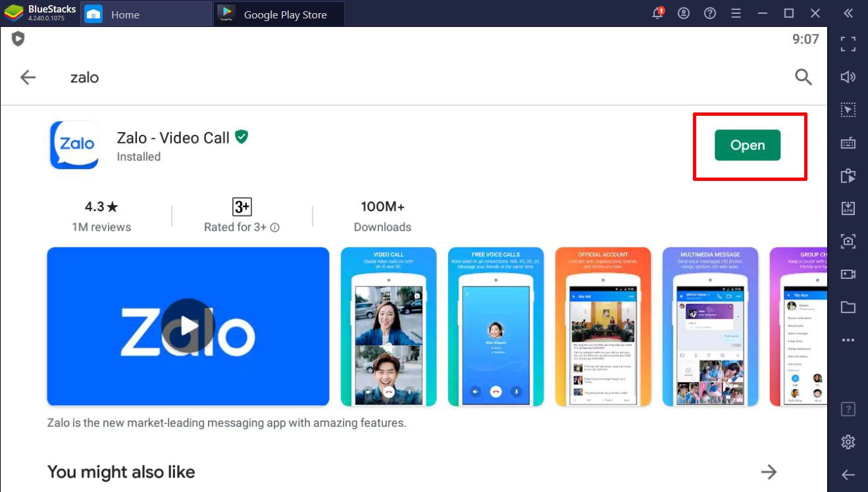Open the BlueStacks hamburger menu
868x492 pixels.
click(736, 13)
